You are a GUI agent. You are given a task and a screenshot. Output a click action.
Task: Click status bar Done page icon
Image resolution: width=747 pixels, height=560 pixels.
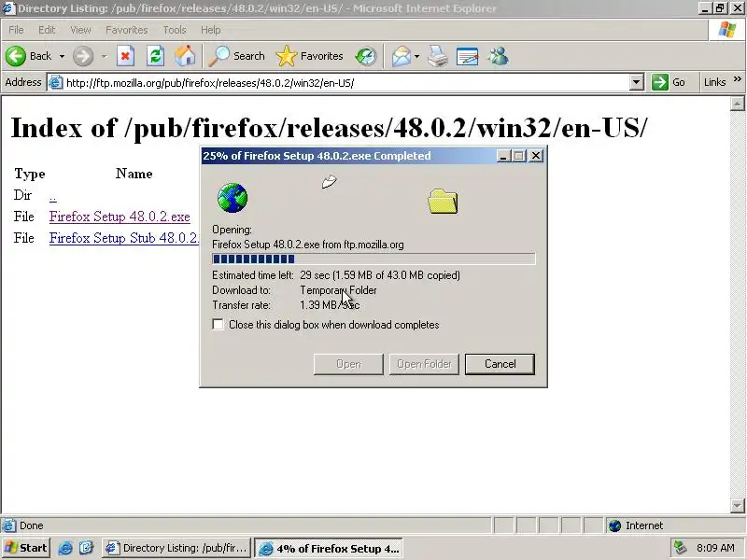pyautogui.click(x=8, y=525)
